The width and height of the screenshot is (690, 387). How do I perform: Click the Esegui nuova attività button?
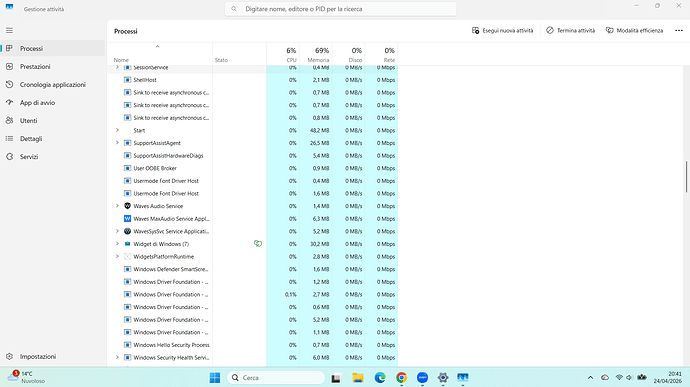pyautogui.click(x=503, y=30)
